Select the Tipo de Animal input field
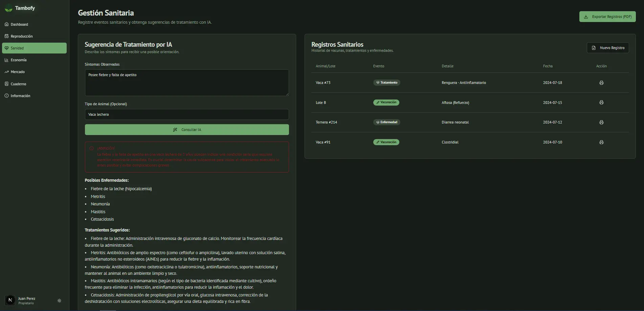 [186, 114]
